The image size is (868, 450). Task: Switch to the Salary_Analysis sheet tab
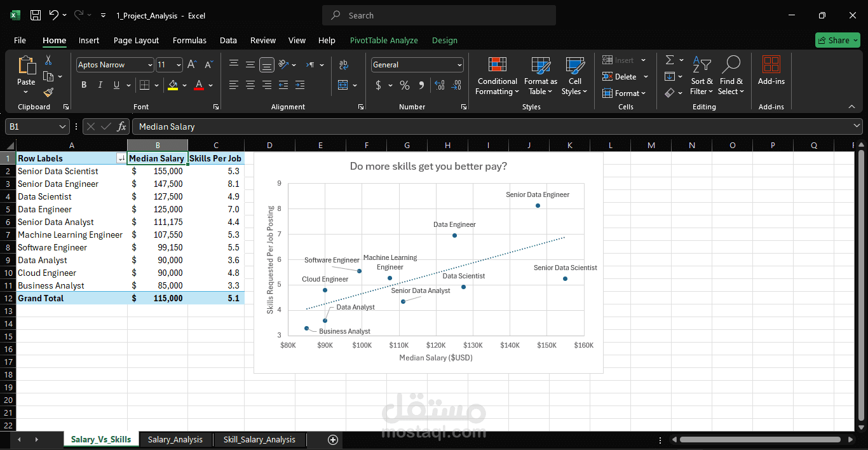click(x=175, y=439)
